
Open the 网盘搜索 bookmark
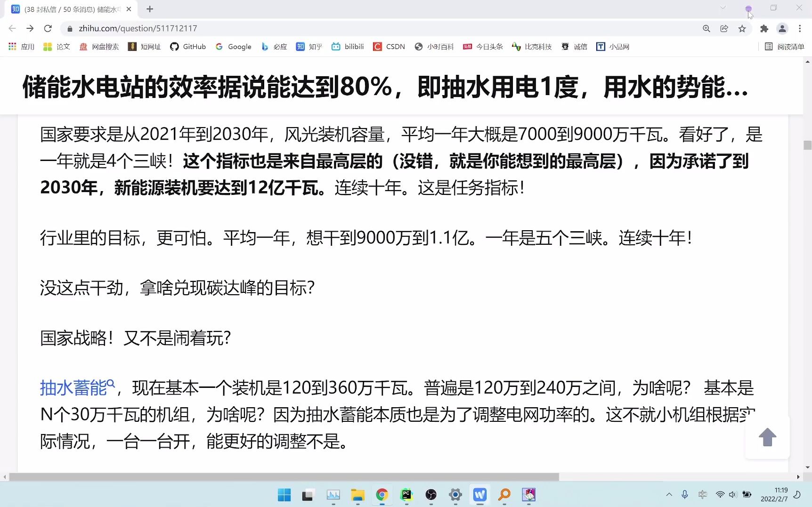pyautogui.click(x=99, y=47)
